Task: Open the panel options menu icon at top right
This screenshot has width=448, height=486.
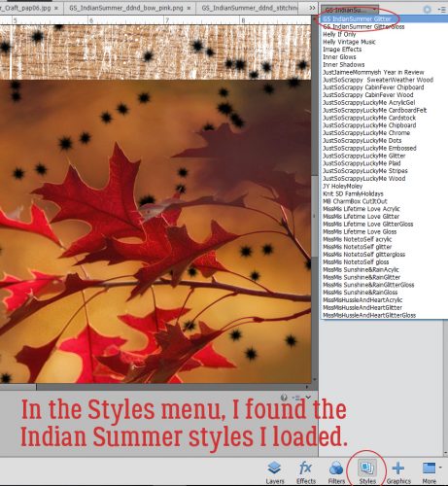Action: [x=441, y=10]
